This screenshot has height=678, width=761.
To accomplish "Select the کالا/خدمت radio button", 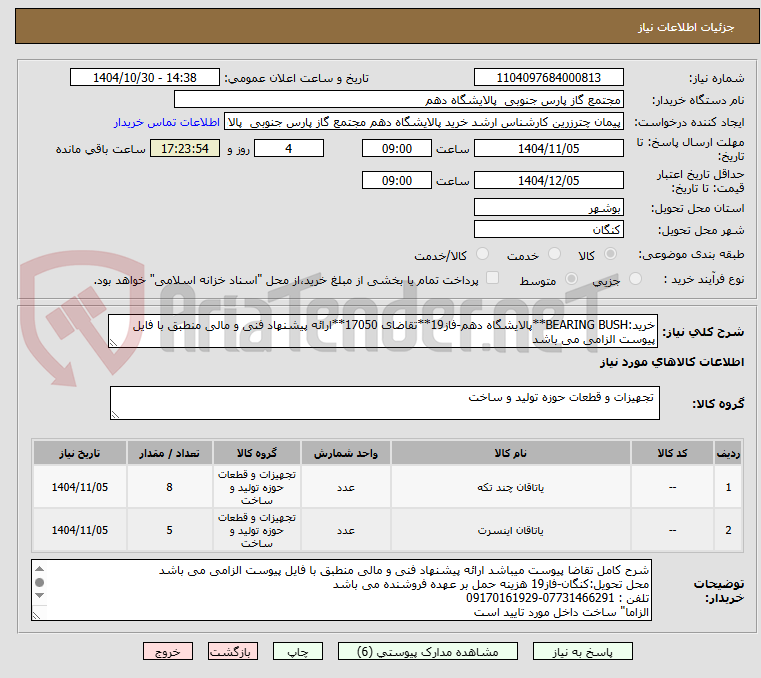I will pos(482,254).
